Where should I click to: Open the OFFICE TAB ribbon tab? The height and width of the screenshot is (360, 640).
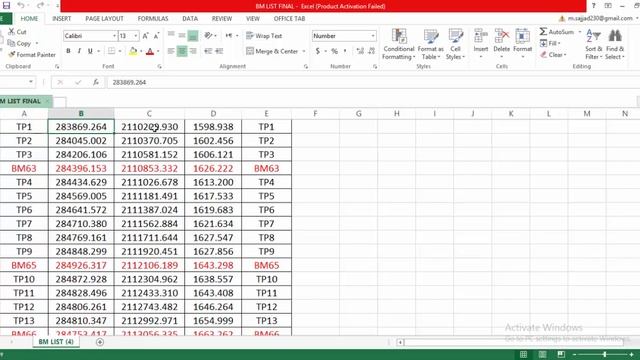289,19
